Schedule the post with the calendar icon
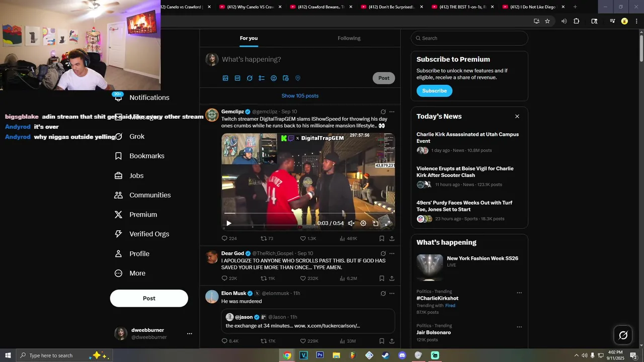The width and height of the screenshot is (644, 362). 286,78
